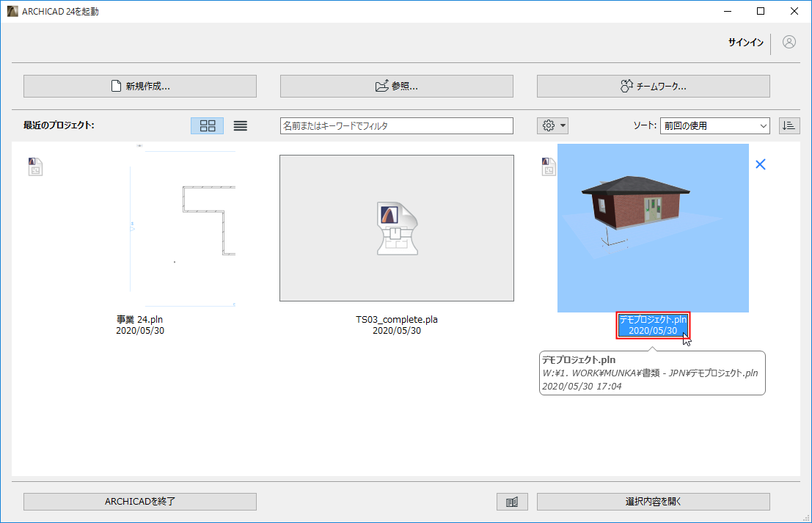Switch to list view for recent projects

240,125
